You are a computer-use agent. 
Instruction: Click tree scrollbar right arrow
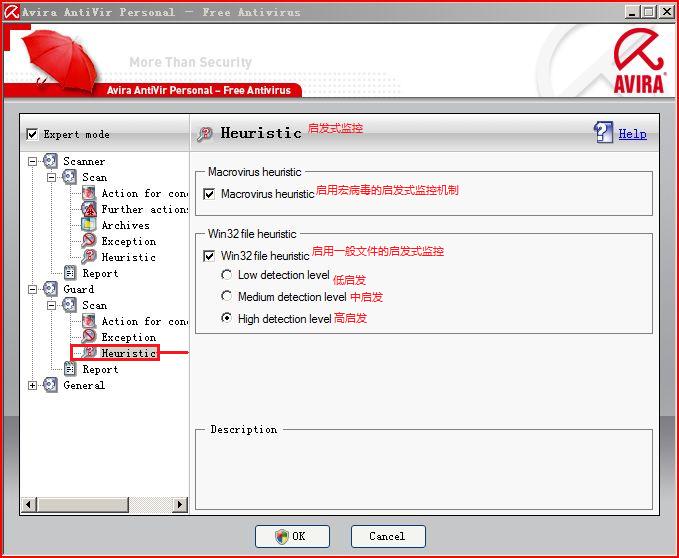[180, 504]
